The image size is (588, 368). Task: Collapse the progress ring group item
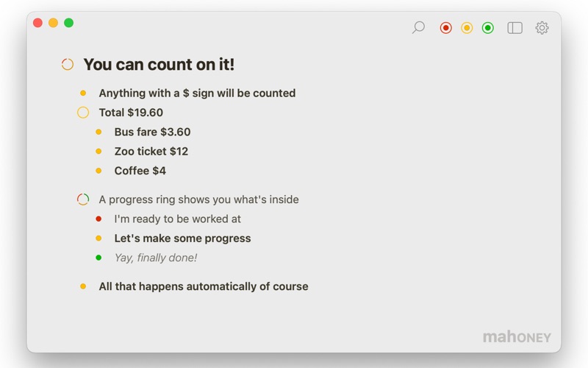pyautogui.click(x=83, y=199)
